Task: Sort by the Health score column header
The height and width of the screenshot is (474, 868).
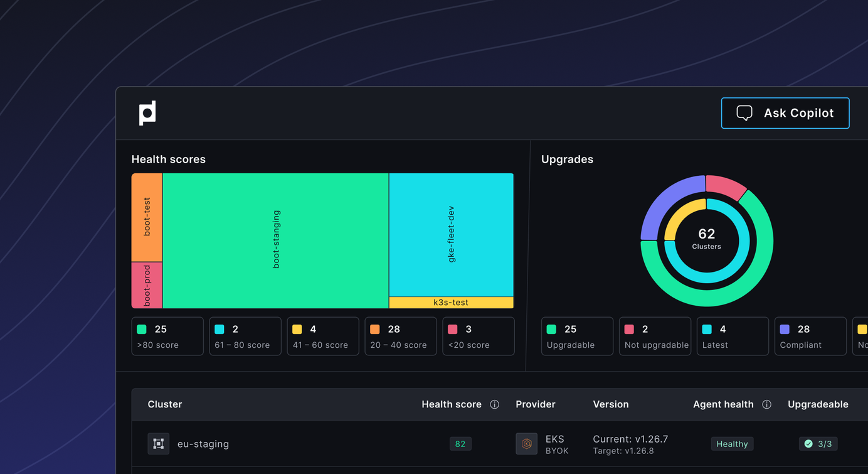Action: (452, 404)
